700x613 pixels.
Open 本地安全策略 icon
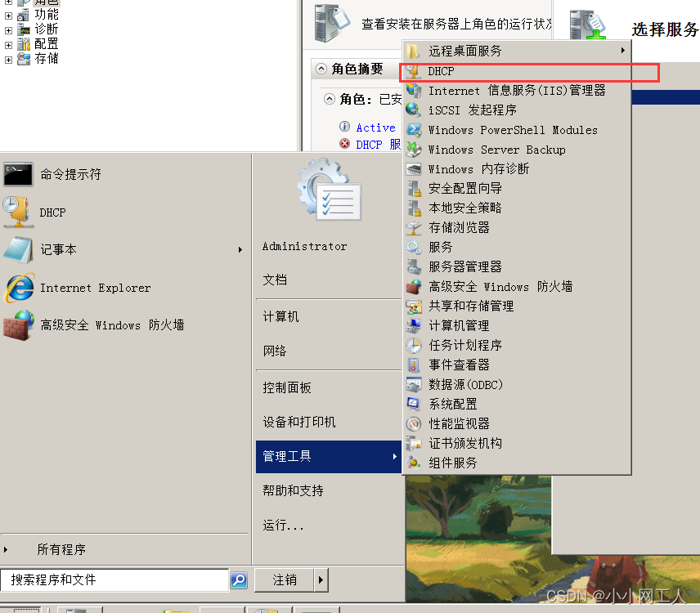pyautogui.click(x=414, y=208)
